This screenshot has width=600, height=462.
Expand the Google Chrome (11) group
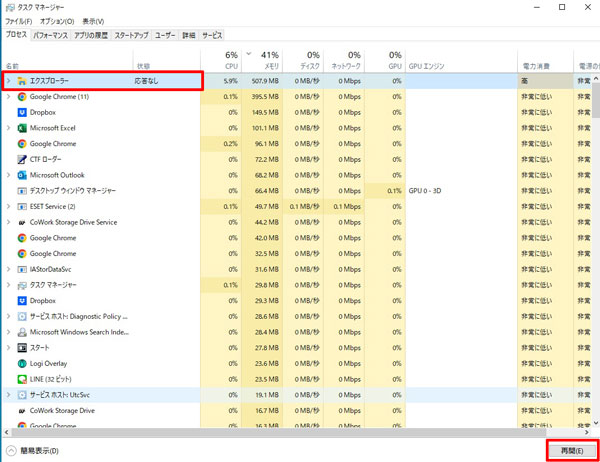pyautogui.click(x=9, y=97)
